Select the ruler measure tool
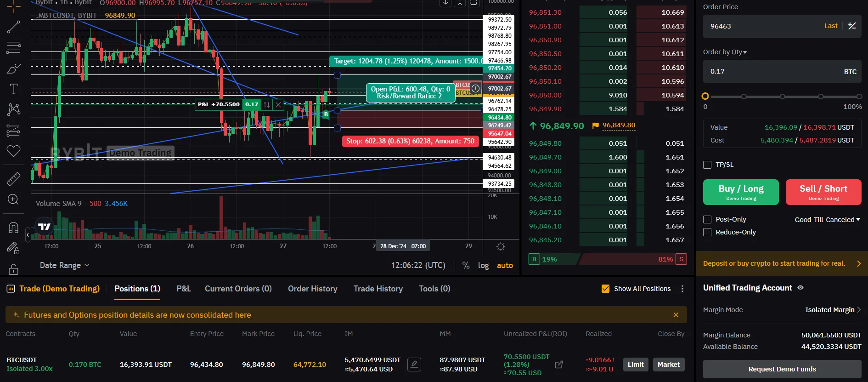Screen dimensions: 868x382 (13, 179)
